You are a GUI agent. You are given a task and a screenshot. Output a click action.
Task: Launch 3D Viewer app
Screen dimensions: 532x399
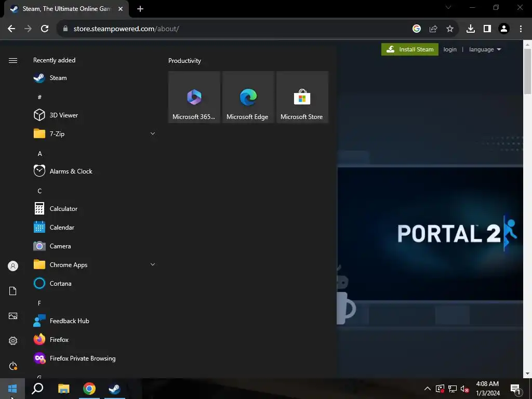pyautogui.click(x=95, y=115)
